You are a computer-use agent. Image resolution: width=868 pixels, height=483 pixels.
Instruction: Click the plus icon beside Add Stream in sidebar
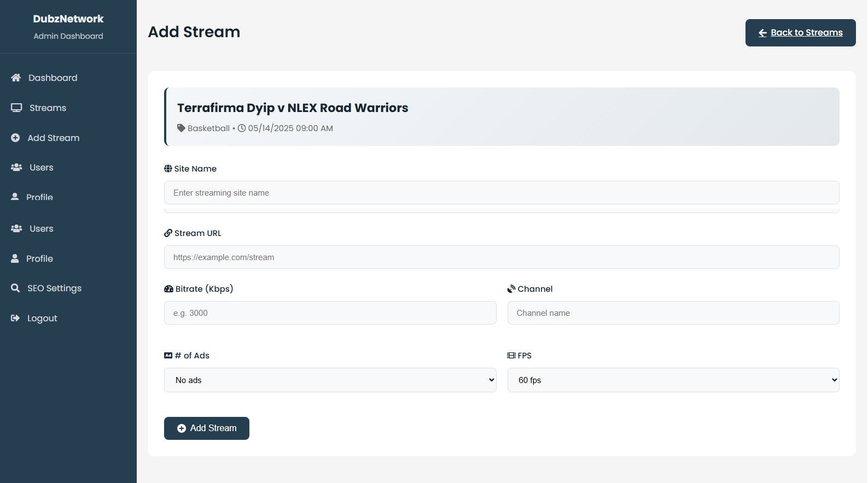coord(15,138)
